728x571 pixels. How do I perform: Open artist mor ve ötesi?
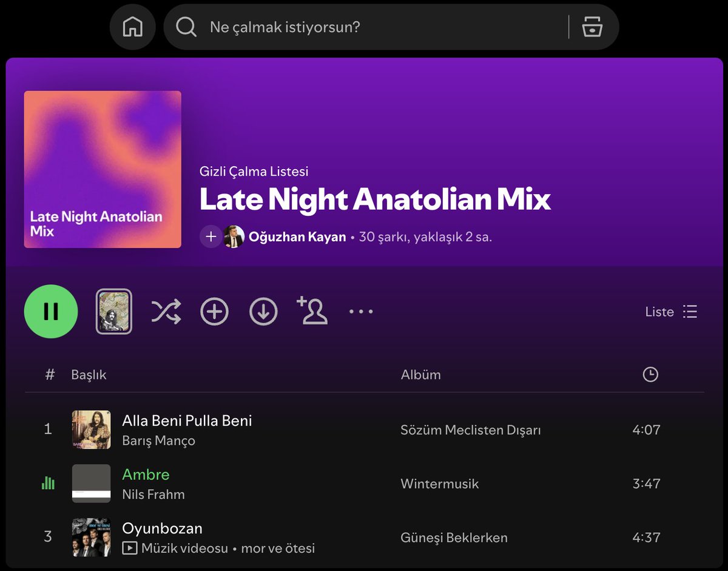click(278, 549)
